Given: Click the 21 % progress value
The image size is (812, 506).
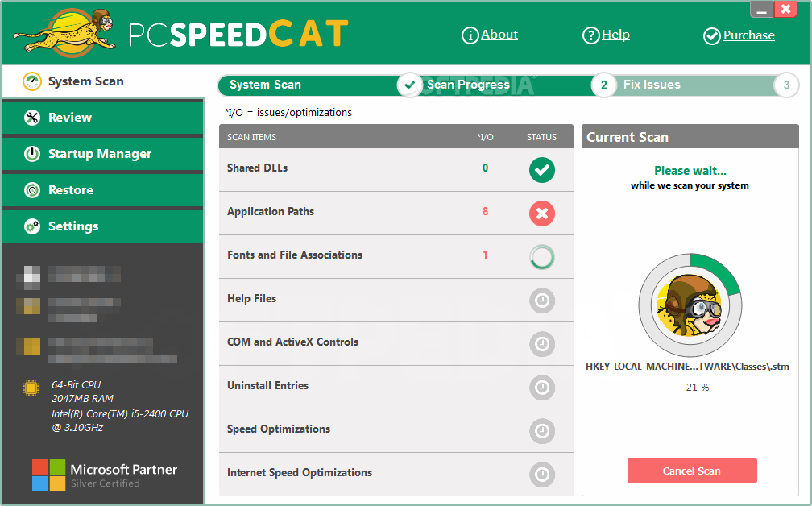Looking at the screenshot, I should [698, 388].
